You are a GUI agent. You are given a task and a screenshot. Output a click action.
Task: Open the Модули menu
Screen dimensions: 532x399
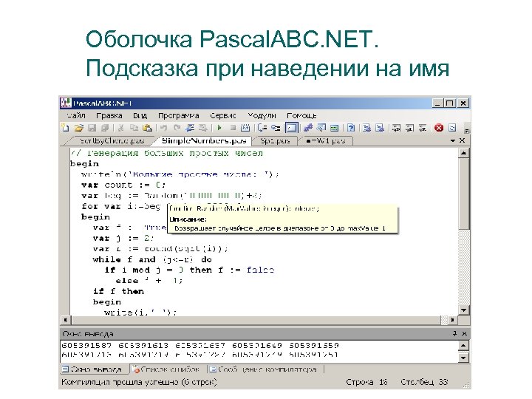(x=262, y=116)
